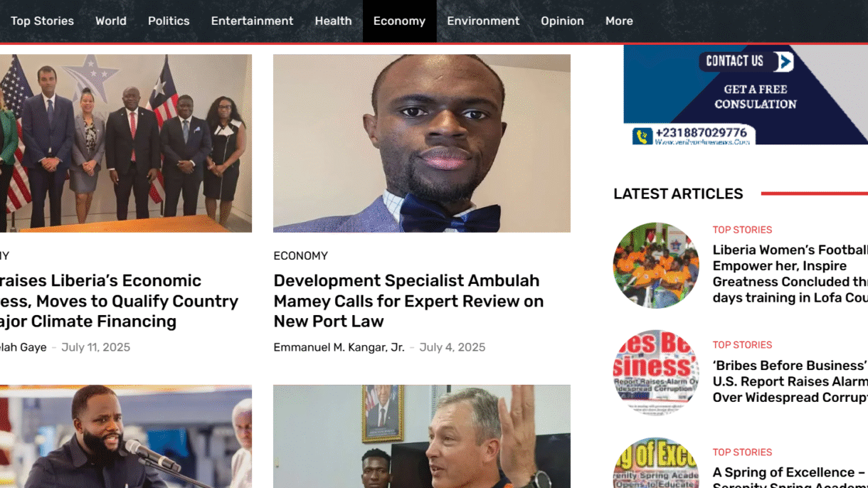
Task: Select the active Economy tab
Action: click(399, 21)
